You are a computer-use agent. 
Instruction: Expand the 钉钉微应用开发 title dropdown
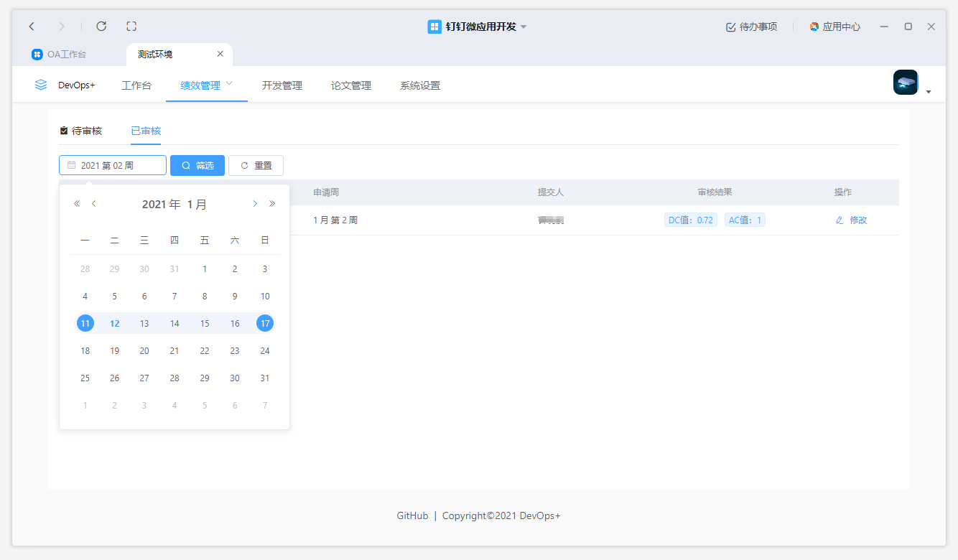(524, 27)
